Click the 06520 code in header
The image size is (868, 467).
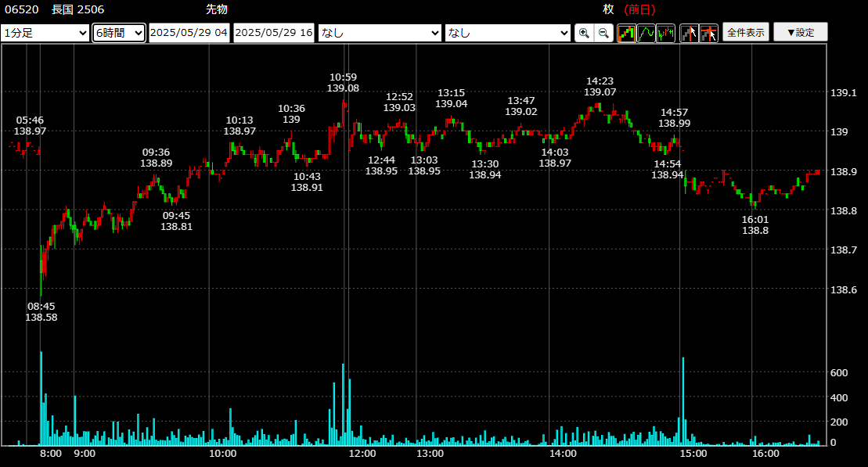click(x=22, y=9)
